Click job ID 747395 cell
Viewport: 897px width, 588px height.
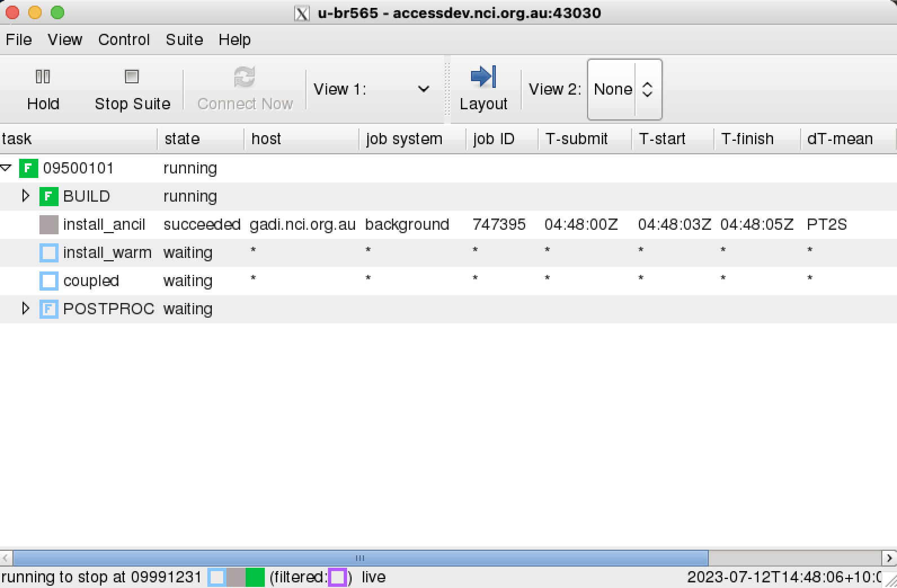pyautogui.click(x=499, y=224)
